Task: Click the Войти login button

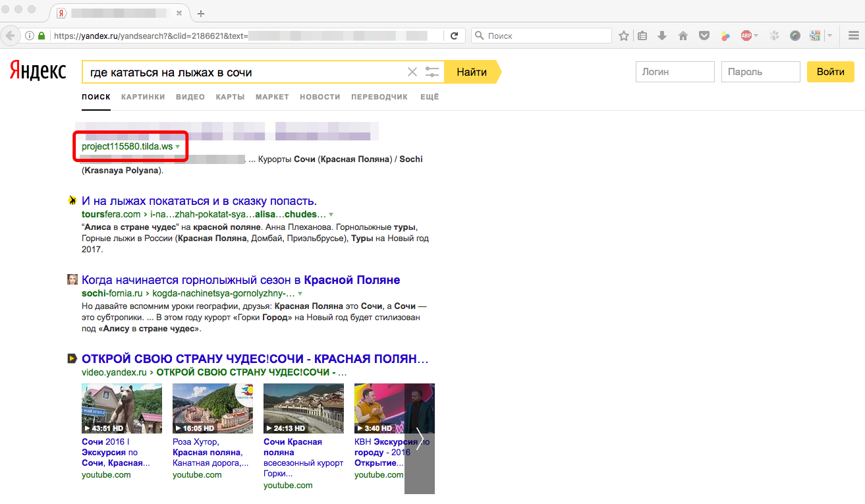Action: [x=831, y=72]
